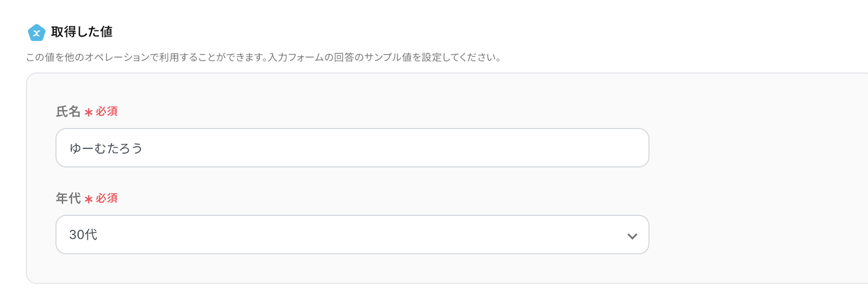Click gray panel area right of 年代 dropdown
The width and height of the screenshot is (868, 308).
coord(754,234)
